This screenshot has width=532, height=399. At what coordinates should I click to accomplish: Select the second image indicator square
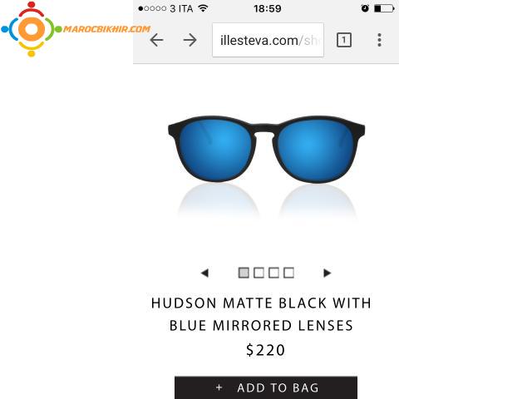(x=259, y=273)
